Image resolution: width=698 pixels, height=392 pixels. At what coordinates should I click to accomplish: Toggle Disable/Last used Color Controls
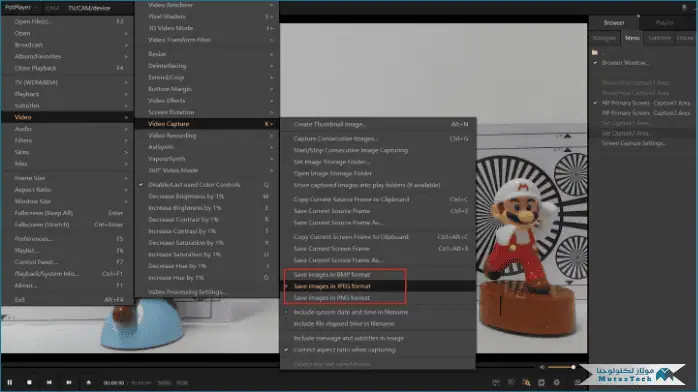pos(207,185)
